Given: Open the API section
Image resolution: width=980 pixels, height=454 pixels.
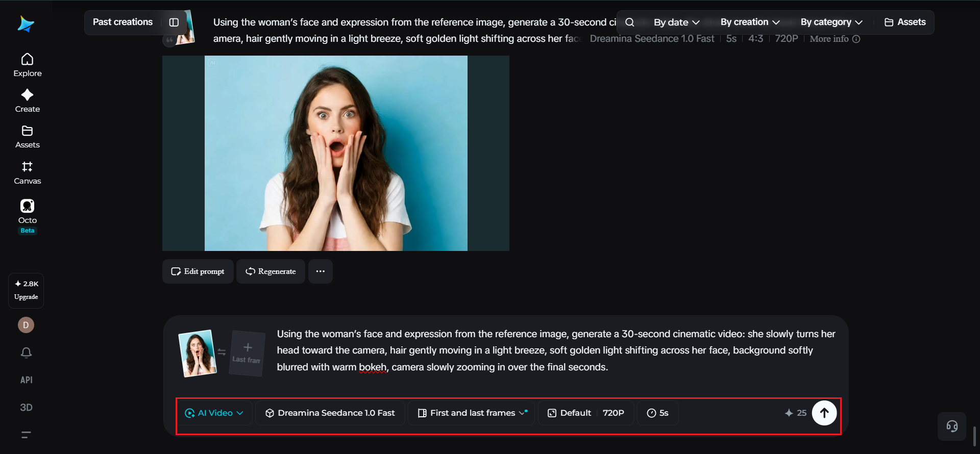Looking at the screenshot, I should tap(26, 380).
